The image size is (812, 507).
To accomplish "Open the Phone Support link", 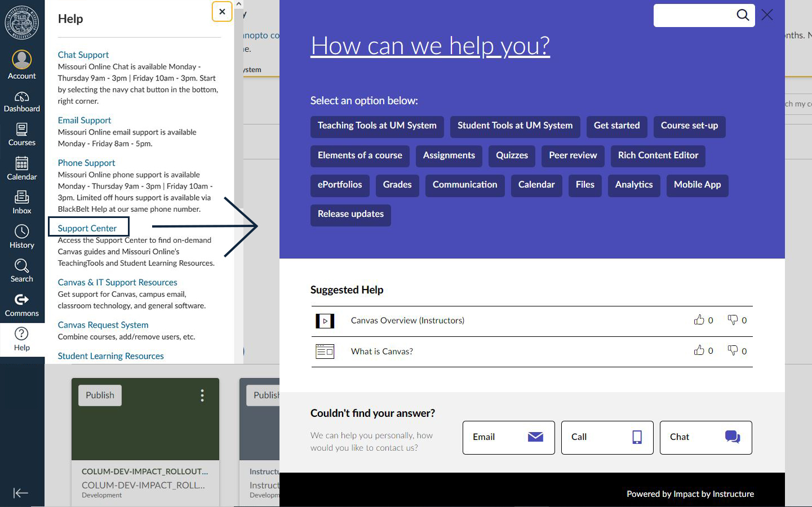I will (86, 163).
